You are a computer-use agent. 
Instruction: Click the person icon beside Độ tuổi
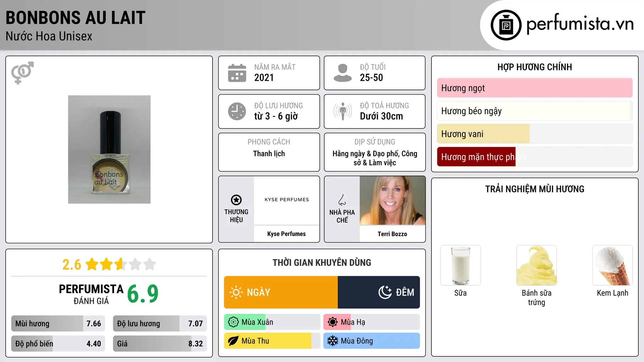point(343,73)
